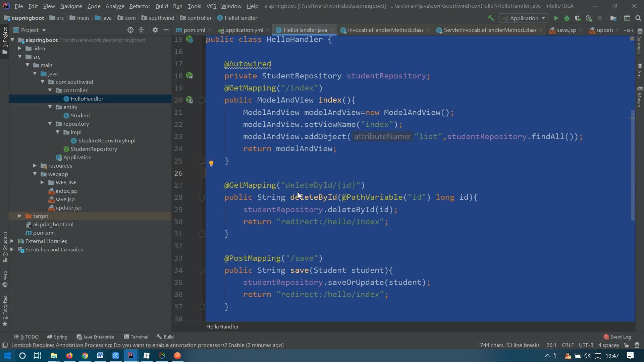Select StudentRepositoryImpl in the project tree
644x362 pixels.
tap(107, 140)
